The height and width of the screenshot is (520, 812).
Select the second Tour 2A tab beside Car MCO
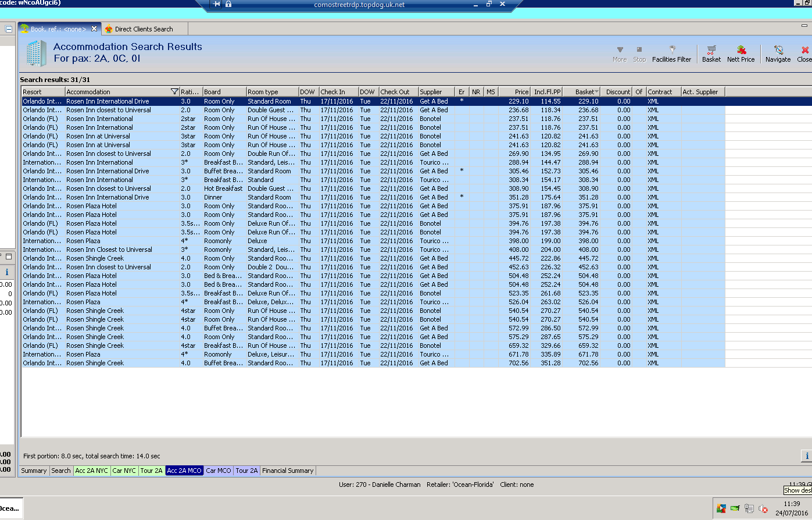click(246, 471)
